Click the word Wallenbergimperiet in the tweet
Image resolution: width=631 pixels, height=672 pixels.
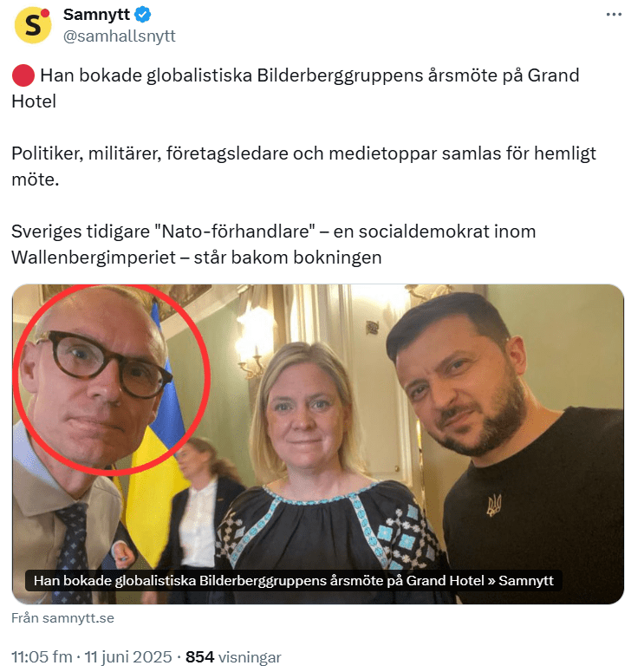94,258
